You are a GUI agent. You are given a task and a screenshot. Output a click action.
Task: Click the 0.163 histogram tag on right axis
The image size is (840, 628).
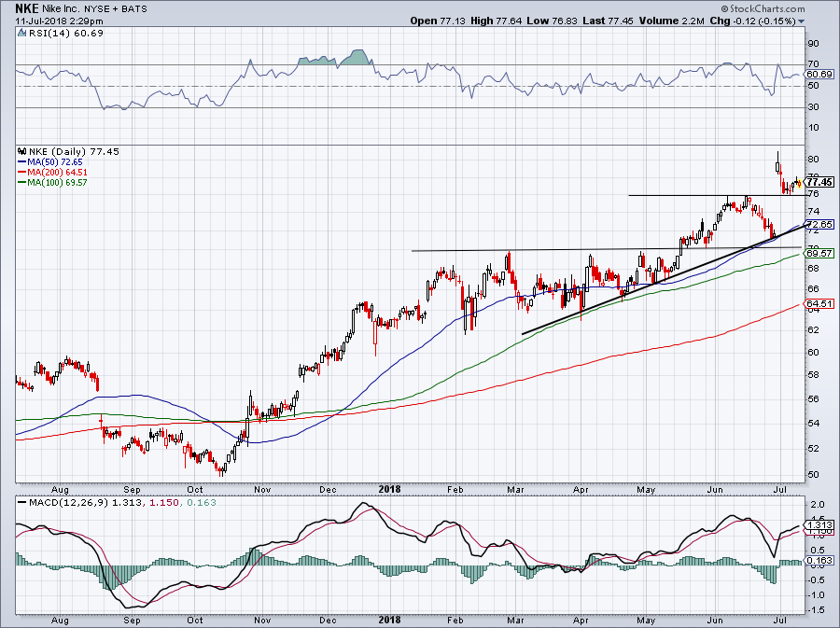(x=819, y=561)
